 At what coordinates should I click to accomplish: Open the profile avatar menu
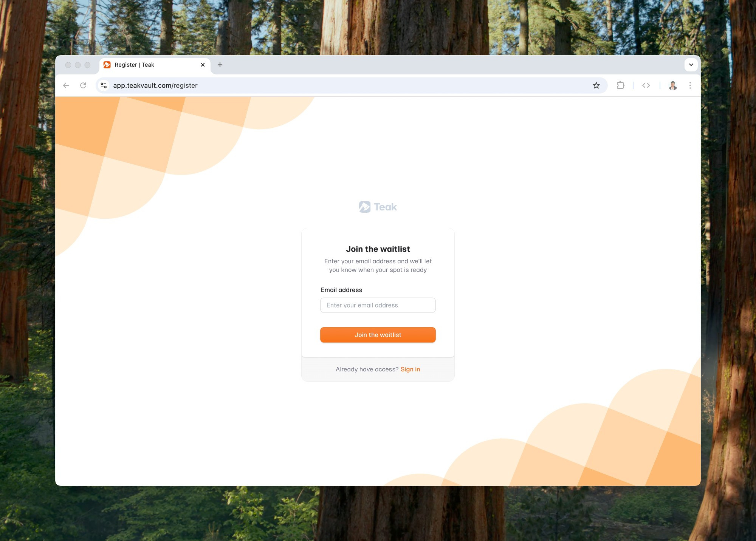click(x=673, y=85)
